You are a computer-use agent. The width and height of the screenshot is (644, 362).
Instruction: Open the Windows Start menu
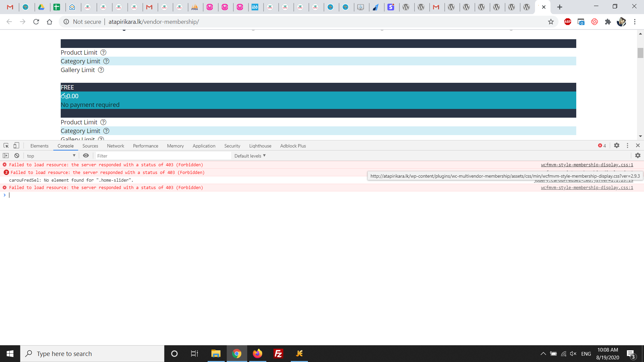[10, 354]
